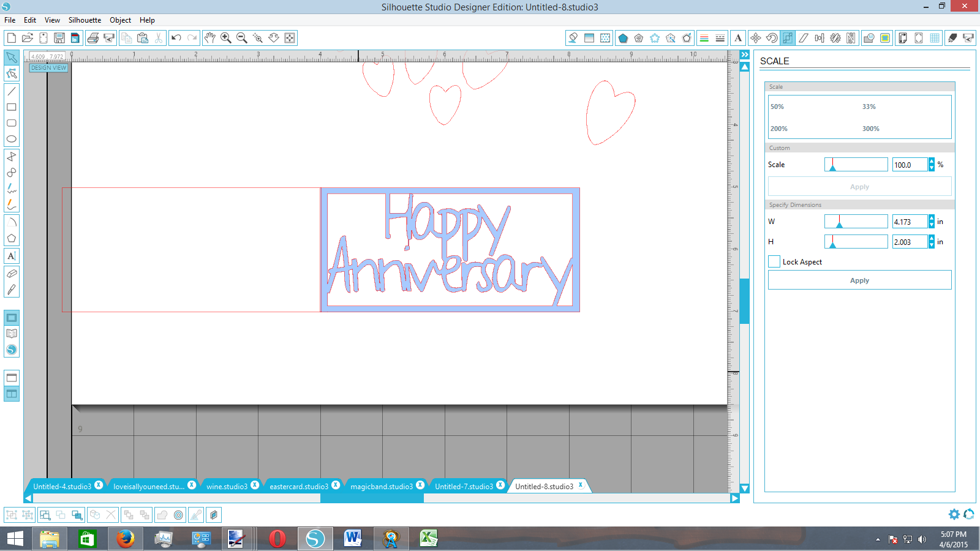Select the Text tool in left sidebar
Screen dimensions: 980x551
[12, 256]
